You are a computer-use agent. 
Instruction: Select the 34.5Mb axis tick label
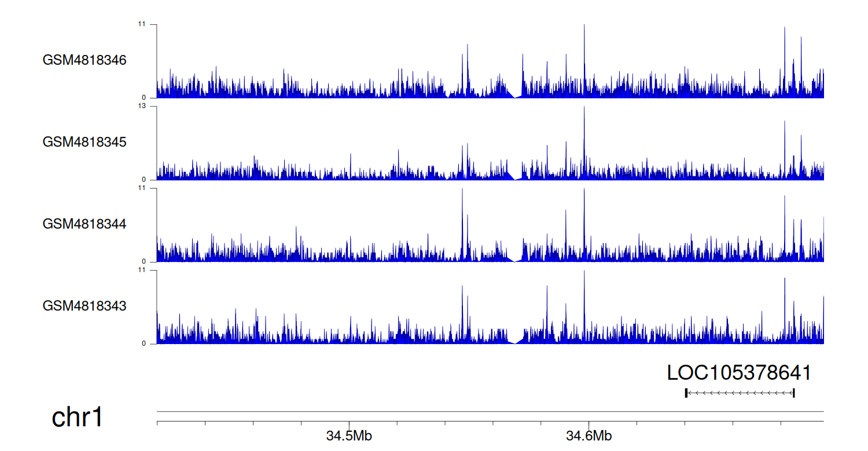tap(349, 436)
